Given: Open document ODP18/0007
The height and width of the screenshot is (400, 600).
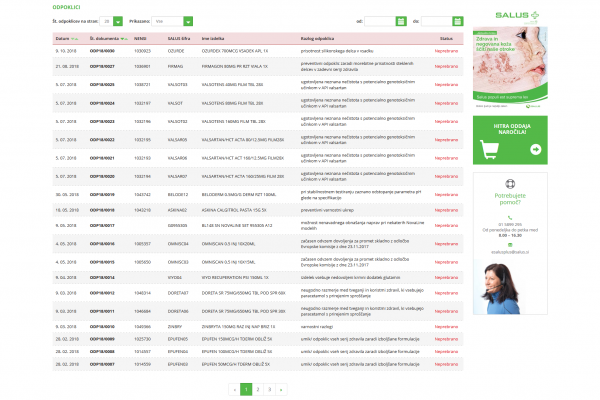Looking at the screenshot, I should [x=102, y=364].
